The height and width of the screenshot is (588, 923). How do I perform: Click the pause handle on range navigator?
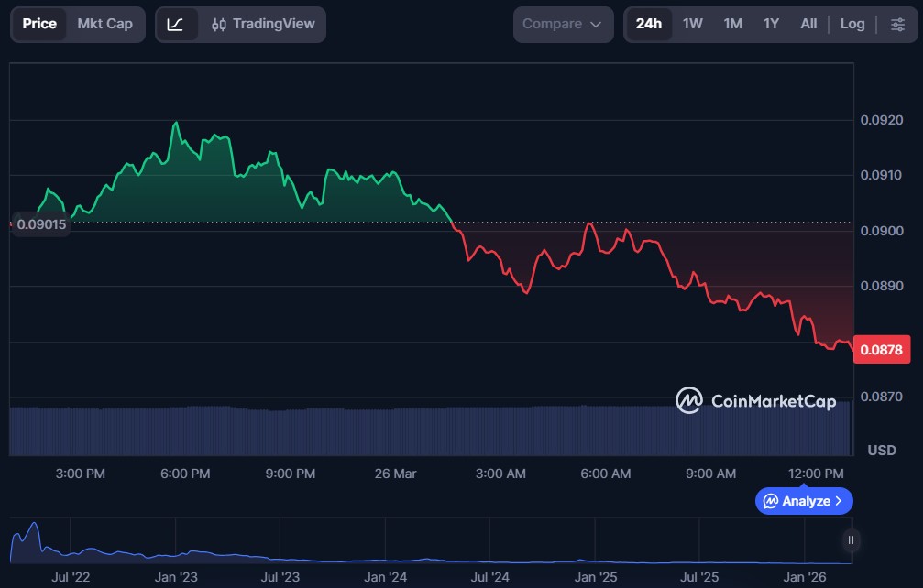click(x=852, y=540)
